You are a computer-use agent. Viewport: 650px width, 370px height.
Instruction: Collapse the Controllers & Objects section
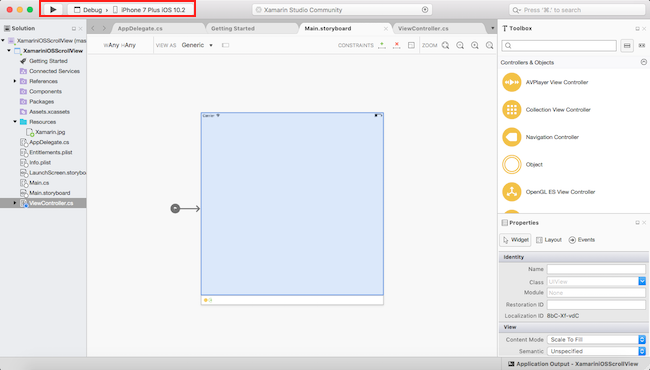click(x=643, y=62)
